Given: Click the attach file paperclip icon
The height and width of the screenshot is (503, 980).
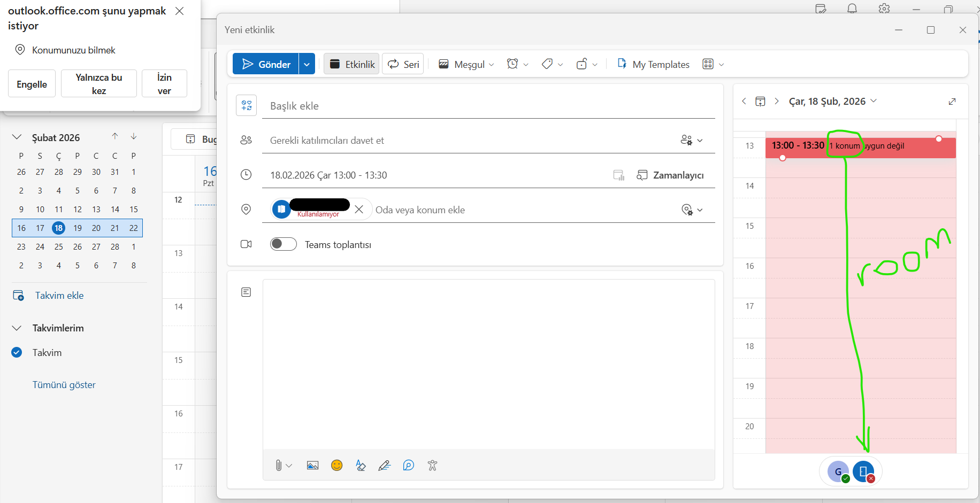Looking at the screenshot, I should 279,466.
